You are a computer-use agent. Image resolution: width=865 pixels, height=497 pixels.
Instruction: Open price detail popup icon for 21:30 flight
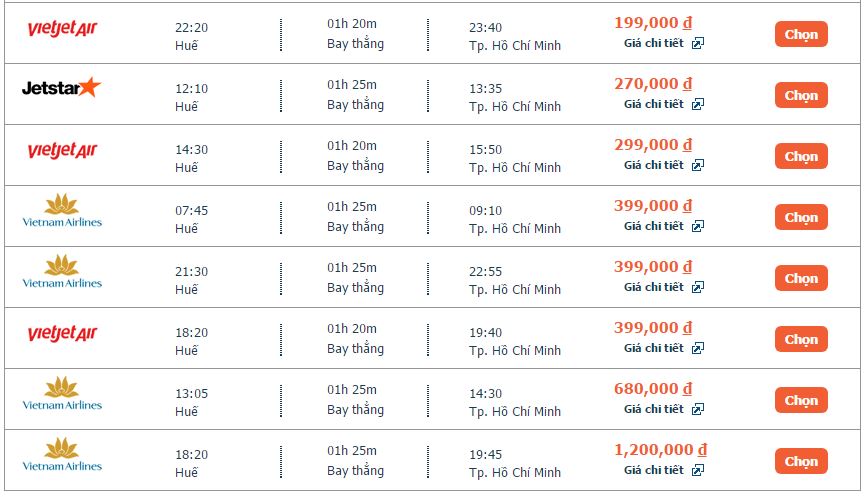(x=698, y=287)
